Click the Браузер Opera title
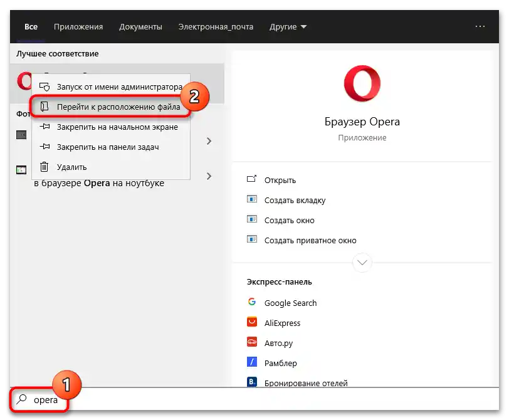This screenshot has width=509, height=420. tap(362, 122)
